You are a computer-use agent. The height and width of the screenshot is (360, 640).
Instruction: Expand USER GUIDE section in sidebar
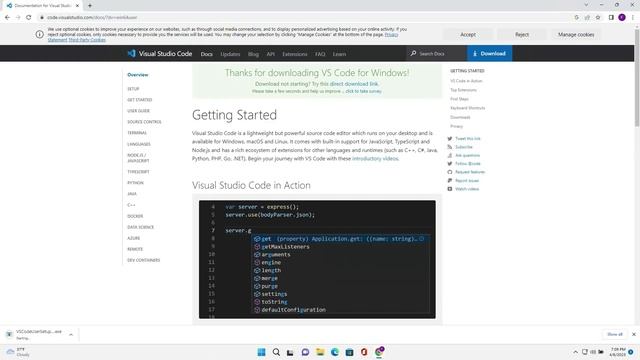pos(138,111)
